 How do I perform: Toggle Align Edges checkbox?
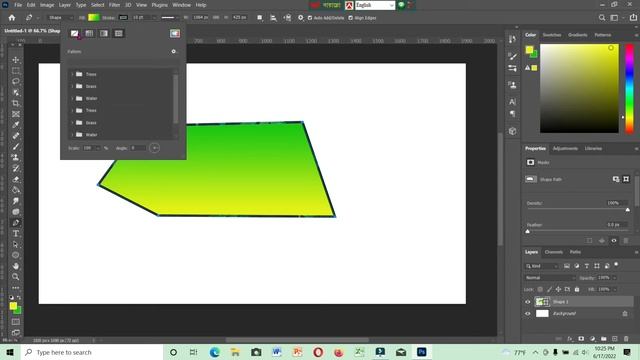351,18
